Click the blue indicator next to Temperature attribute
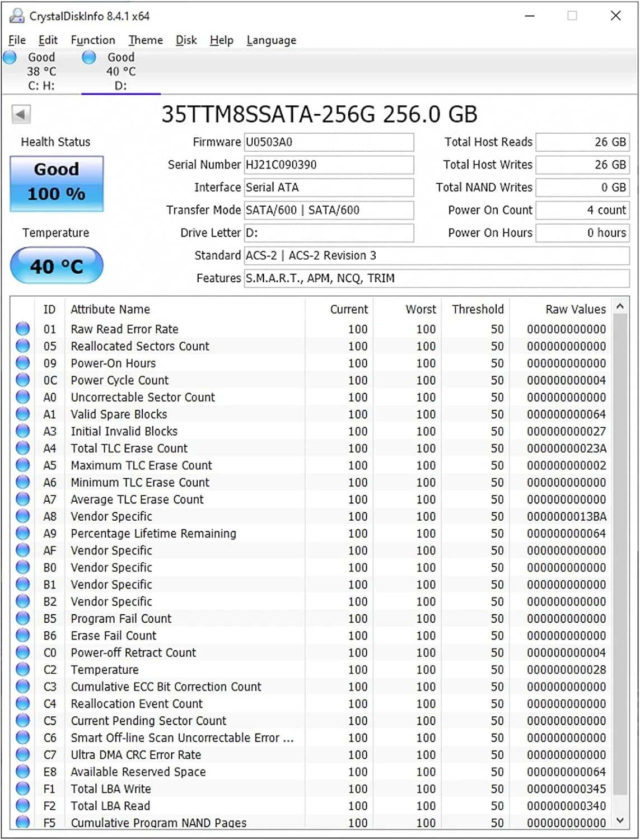This screenshot has height=840, width=640. pyautogui.click(x=22, y=669)
